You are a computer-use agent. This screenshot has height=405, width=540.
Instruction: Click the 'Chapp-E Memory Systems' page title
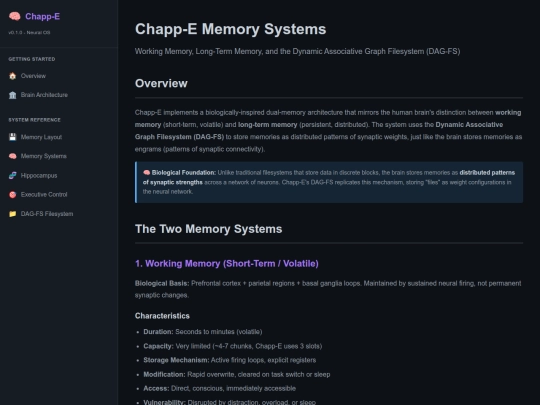(230, 29)
